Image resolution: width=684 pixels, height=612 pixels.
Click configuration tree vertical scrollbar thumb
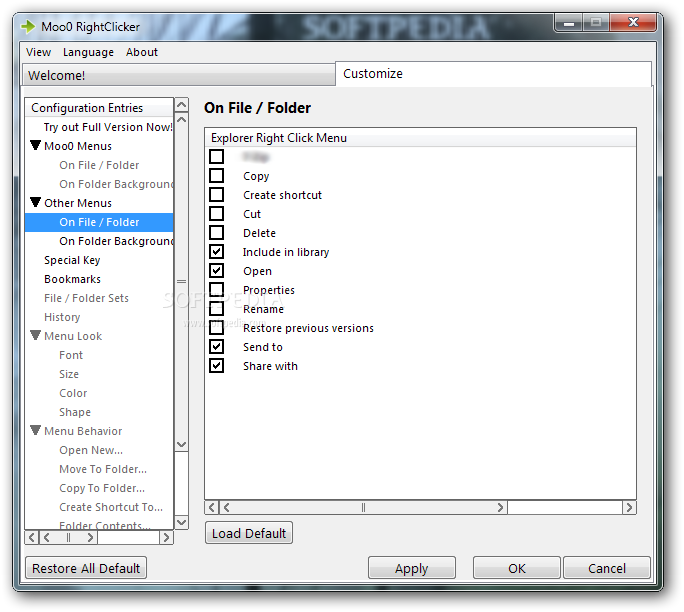181,281
